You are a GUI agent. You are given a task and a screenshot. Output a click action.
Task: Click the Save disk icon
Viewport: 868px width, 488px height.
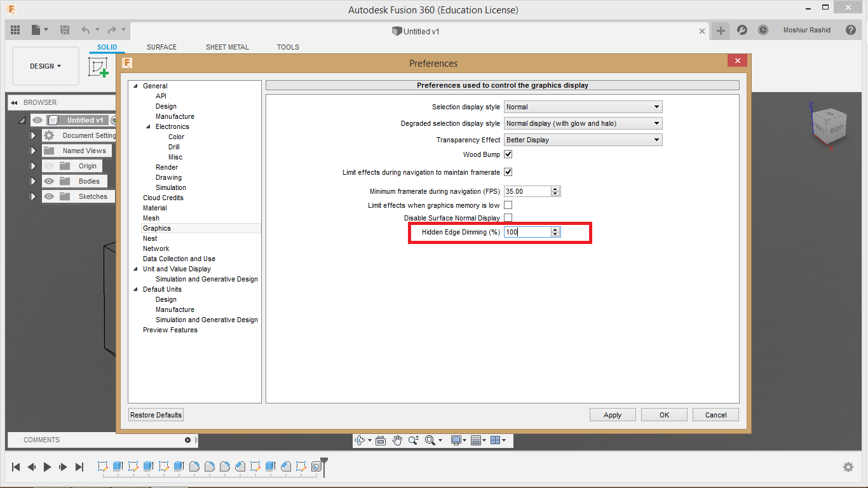[65, 30]
